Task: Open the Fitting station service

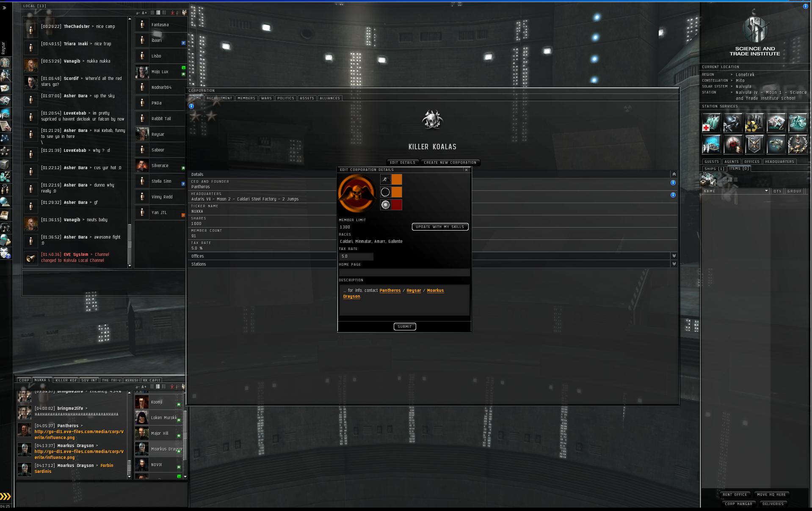Action: coord(798,123)
